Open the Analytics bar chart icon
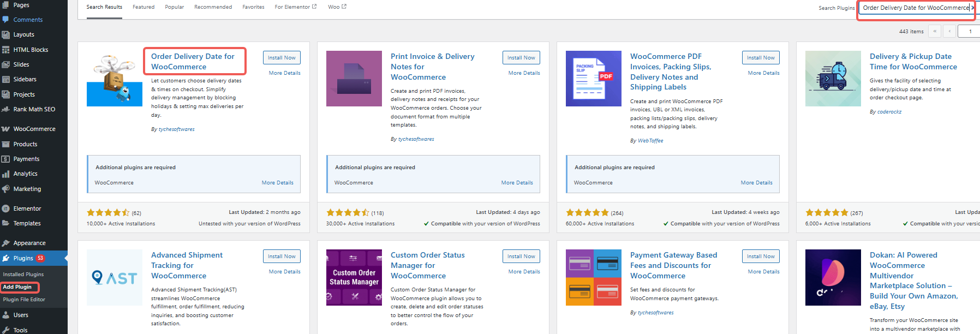Viewport: 980px width, 334px height. pos(6,174)
